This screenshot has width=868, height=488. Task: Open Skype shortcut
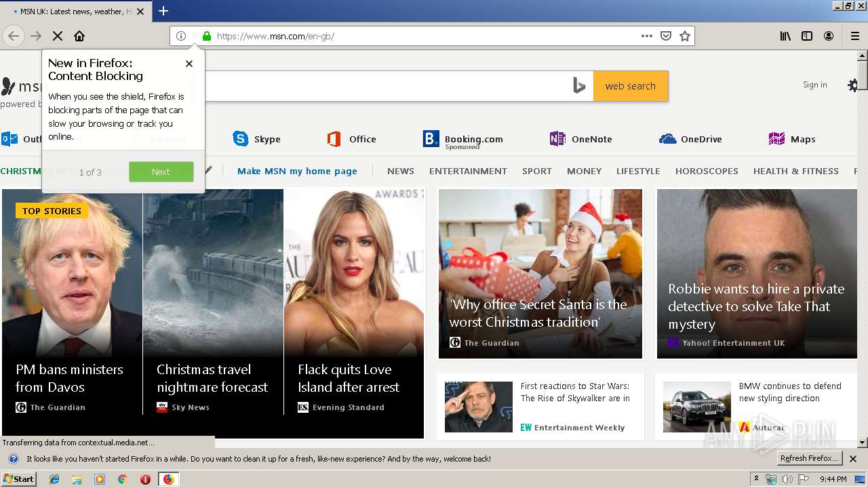pyautogui.click(x=256, y=139)
